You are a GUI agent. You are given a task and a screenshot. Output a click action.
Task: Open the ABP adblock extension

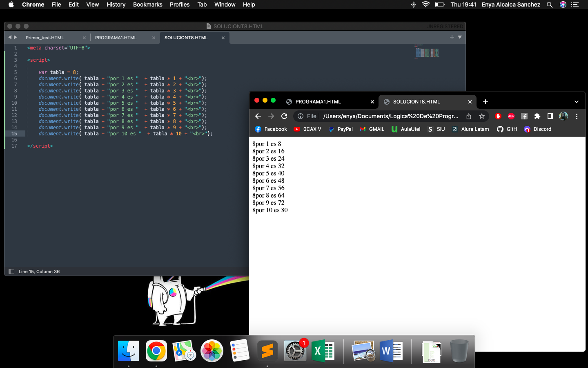(511, 116)
